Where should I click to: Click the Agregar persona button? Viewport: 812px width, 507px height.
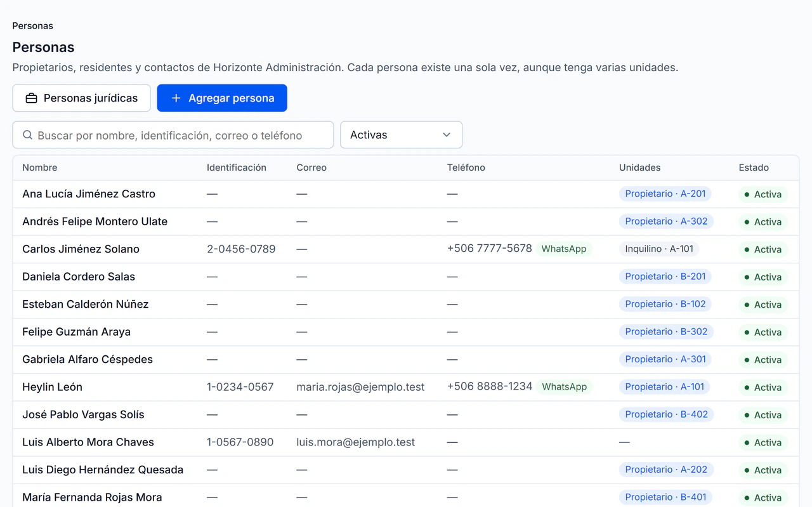(222, 98)
